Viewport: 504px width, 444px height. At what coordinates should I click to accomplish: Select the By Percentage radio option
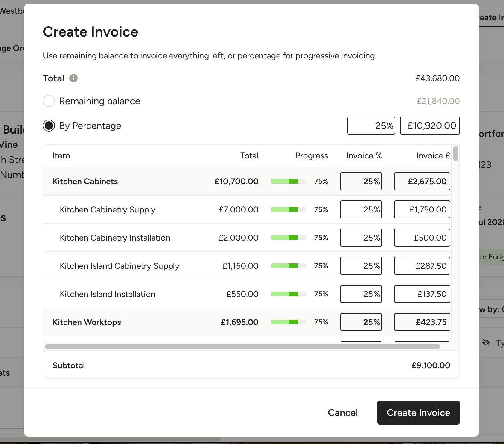click(x=49, y=126)
